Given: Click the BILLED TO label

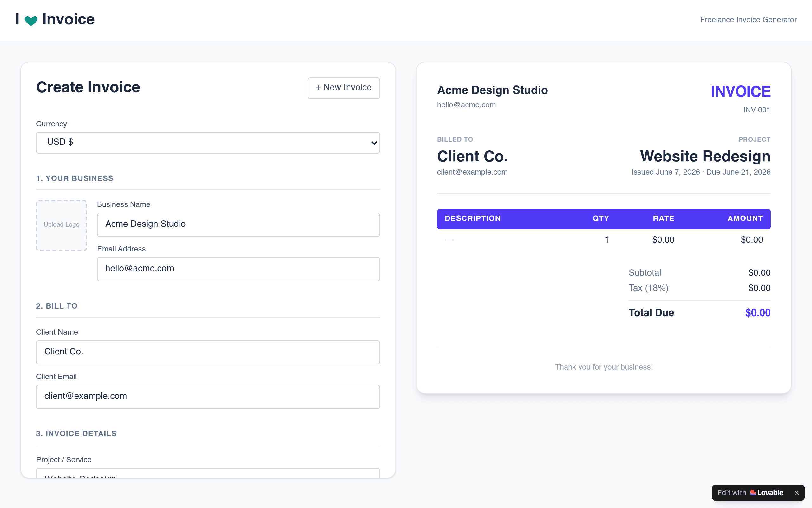Looking at the screenshot, I should (455, 139).
